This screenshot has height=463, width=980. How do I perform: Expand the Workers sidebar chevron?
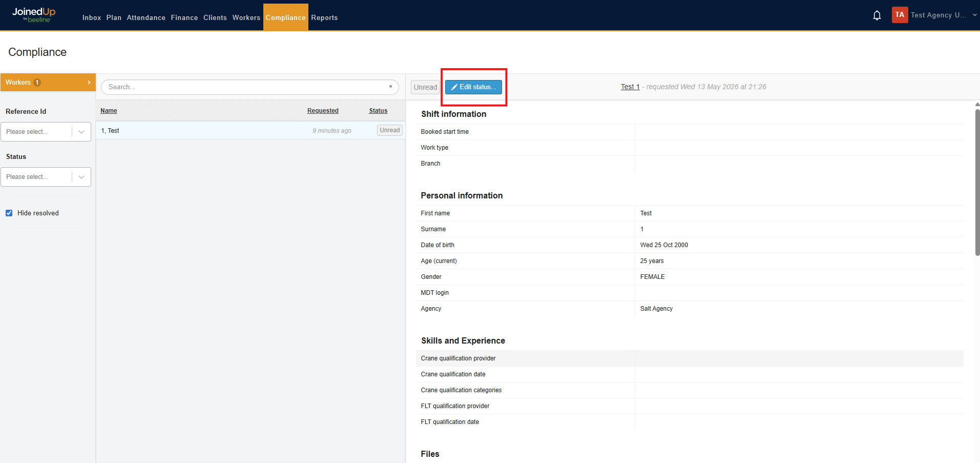pyautogui.click(x=89, y=83)
